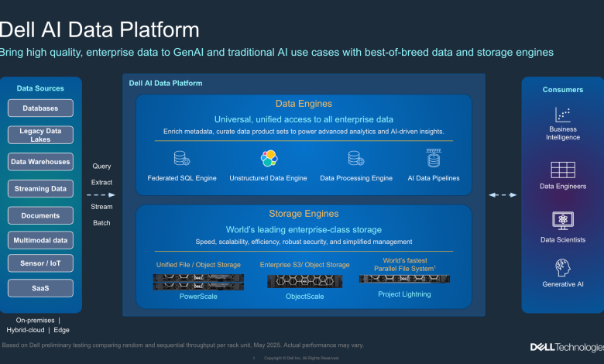Click the Enrich metadata description line
This screenshot has width=604, height=364.
point(304,132)
